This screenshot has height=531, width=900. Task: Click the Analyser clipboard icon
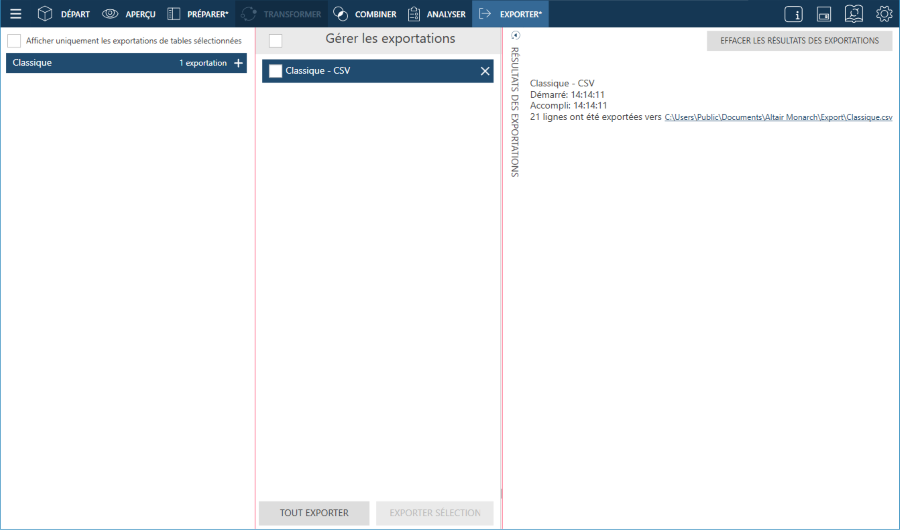(x=414, y=14)
